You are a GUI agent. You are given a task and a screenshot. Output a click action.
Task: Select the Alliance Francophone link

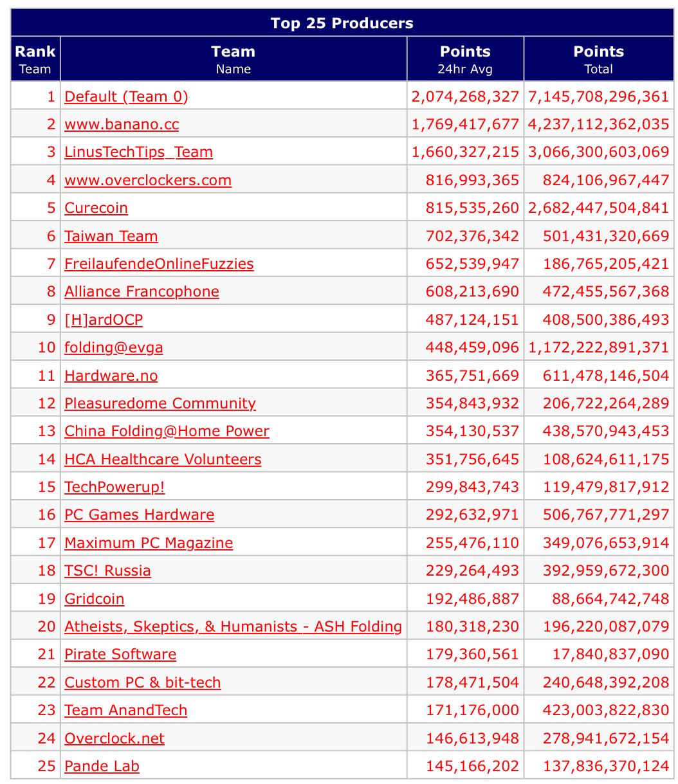[x=142, y=291]
